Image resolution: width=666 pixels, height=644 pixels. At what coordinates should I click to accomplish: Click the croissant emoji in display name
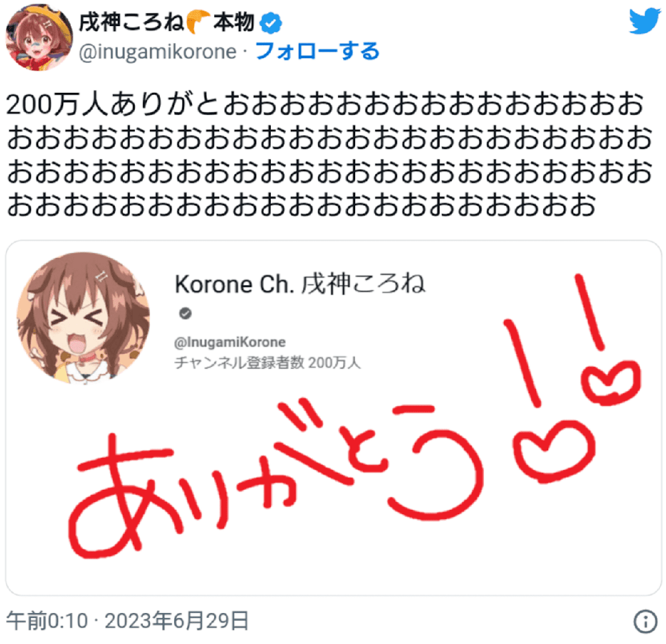(197, 22)
